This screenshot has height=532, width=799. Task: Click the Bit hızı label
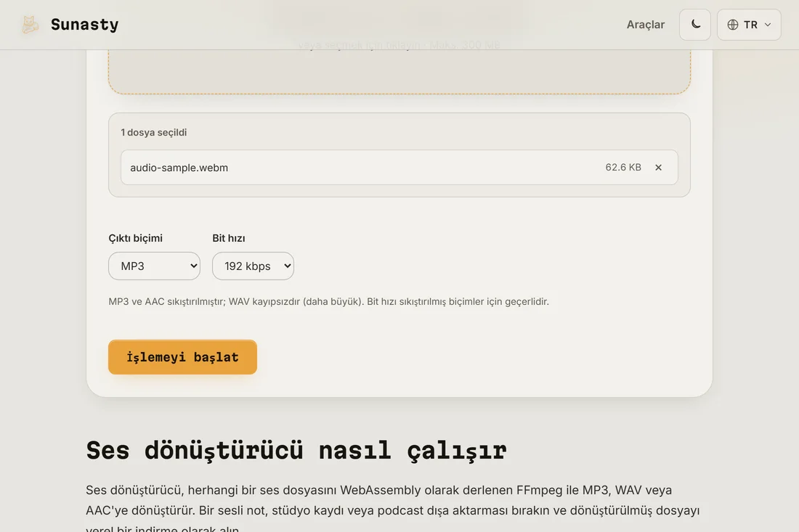click(x=228, y=238)
